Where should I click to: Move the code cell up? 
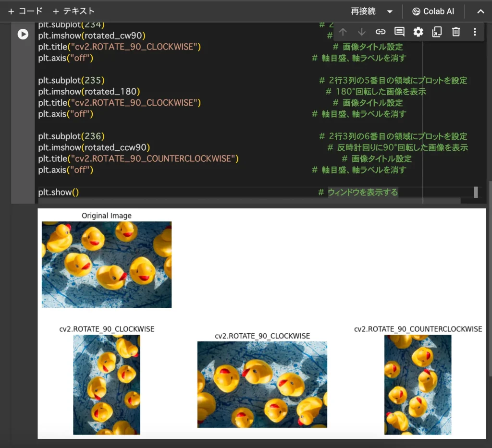tap(343, 32)
